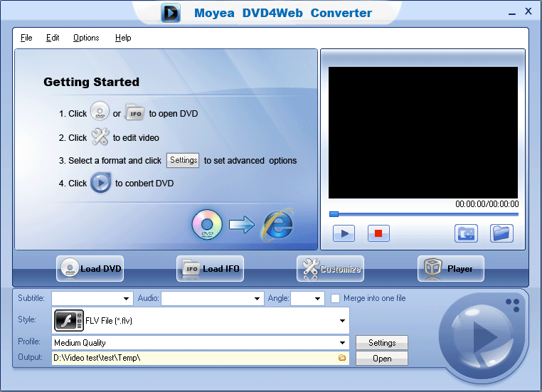This screenshot has height=392, width=542.
Task: Launch the Player button
Action: [x=450, y=268]
